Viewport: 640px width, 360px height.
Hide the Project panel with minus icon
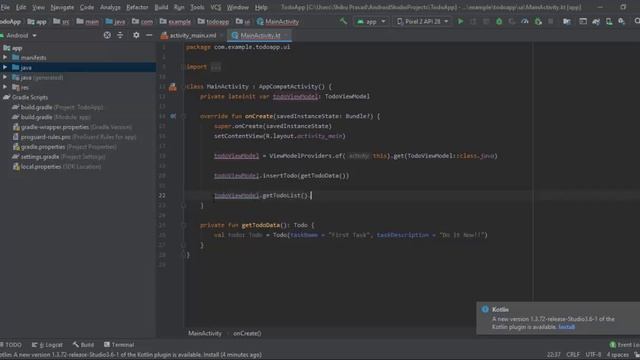tap(149, 36)
